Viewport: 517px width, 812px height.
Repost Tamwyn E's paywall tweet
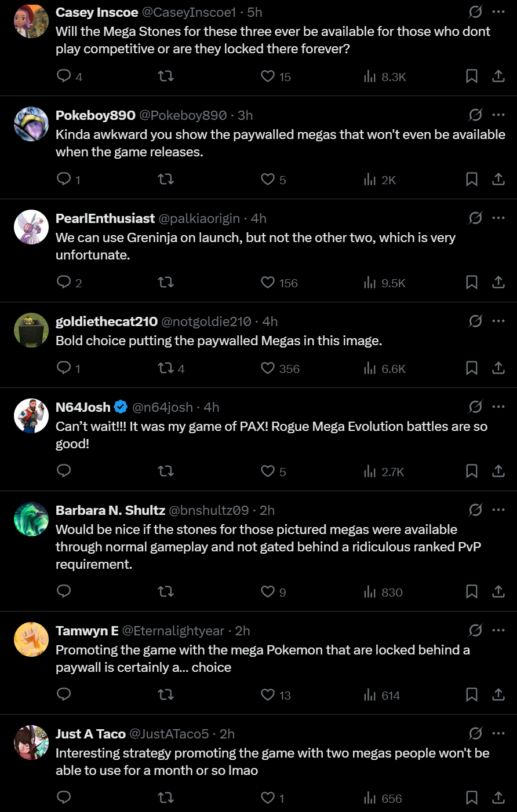pos(166,694)
